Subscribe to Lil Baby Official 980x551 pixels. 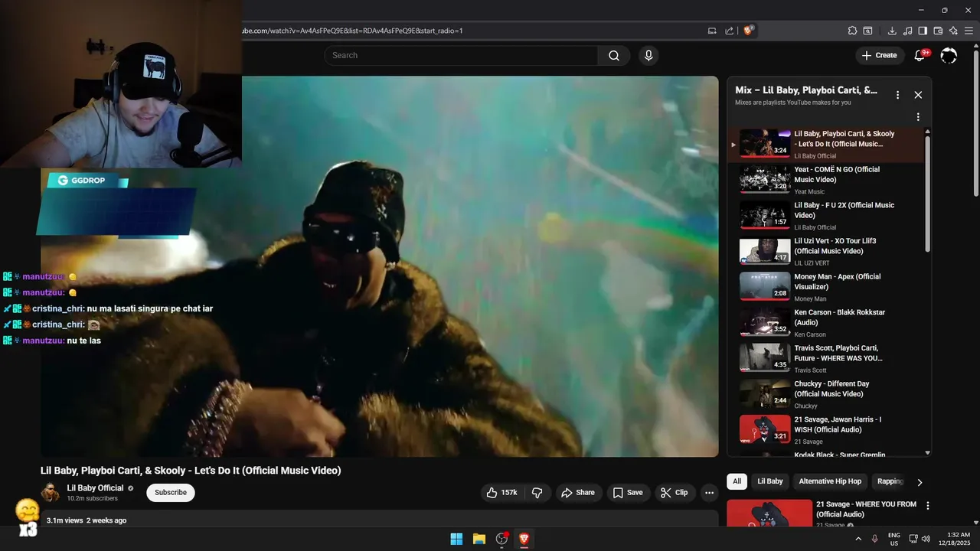[171, 493]
